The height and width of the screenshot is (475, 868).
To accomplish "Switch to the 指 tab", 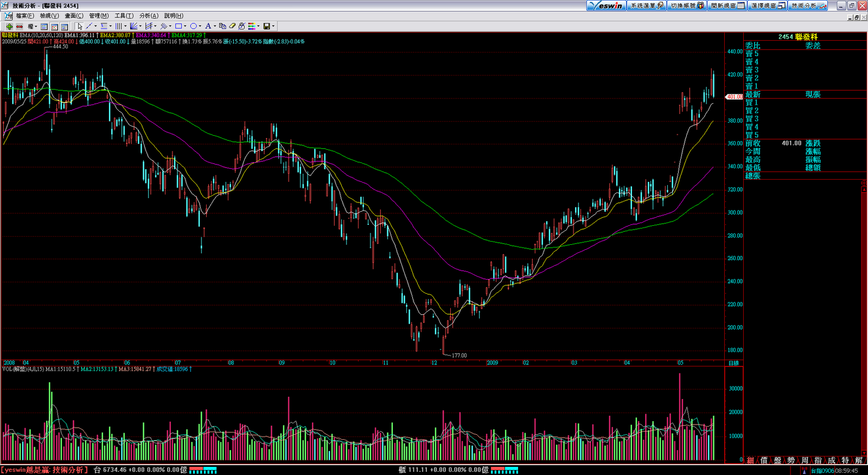I will tap(818, 460).
